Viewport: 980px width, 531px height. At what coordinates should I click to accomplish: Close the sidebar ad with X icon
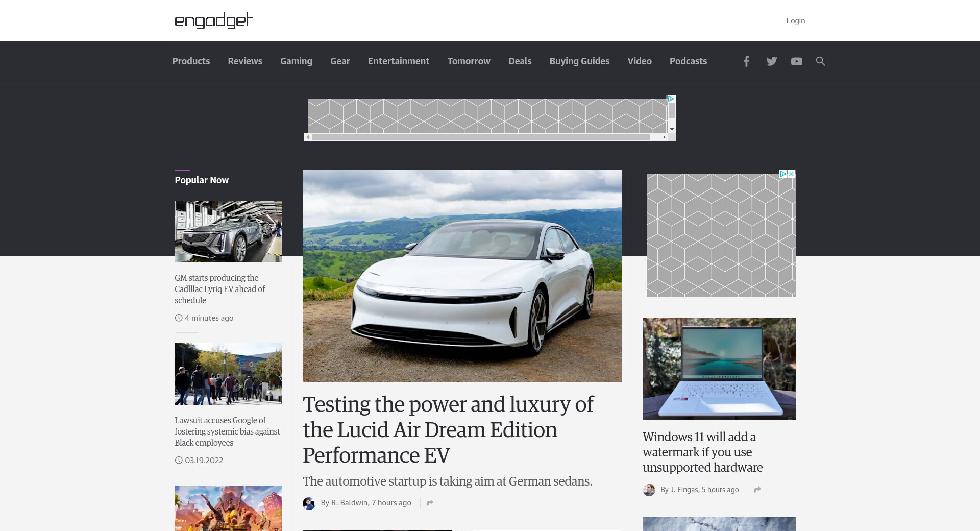791,174
